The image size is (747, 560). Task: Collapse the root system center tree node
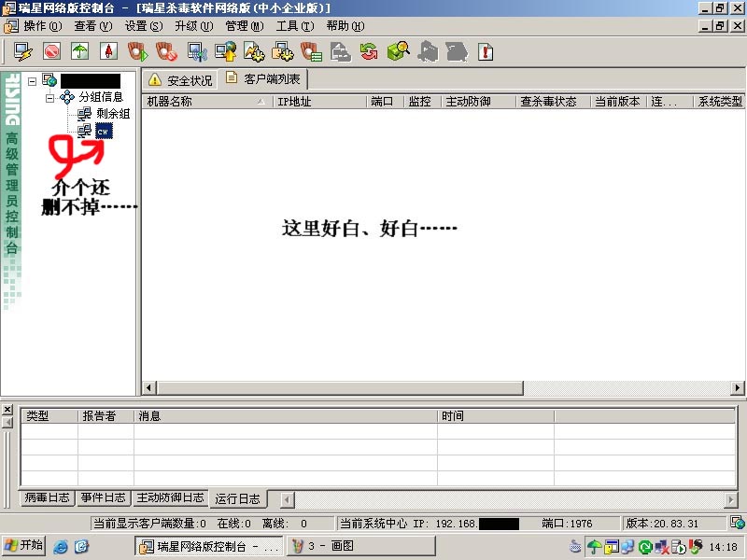(x=32, y=81)
